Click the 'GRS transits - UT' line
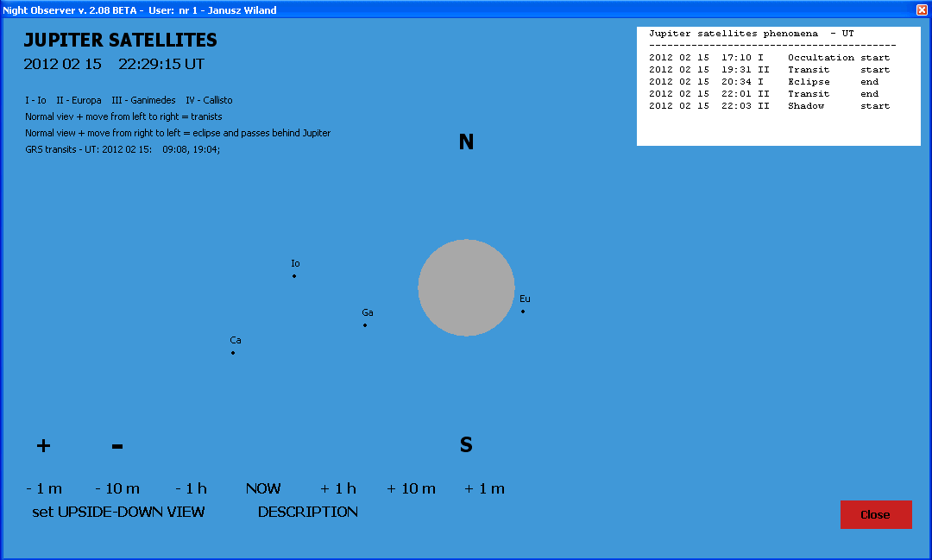932x560 pixels. point(123,149)
